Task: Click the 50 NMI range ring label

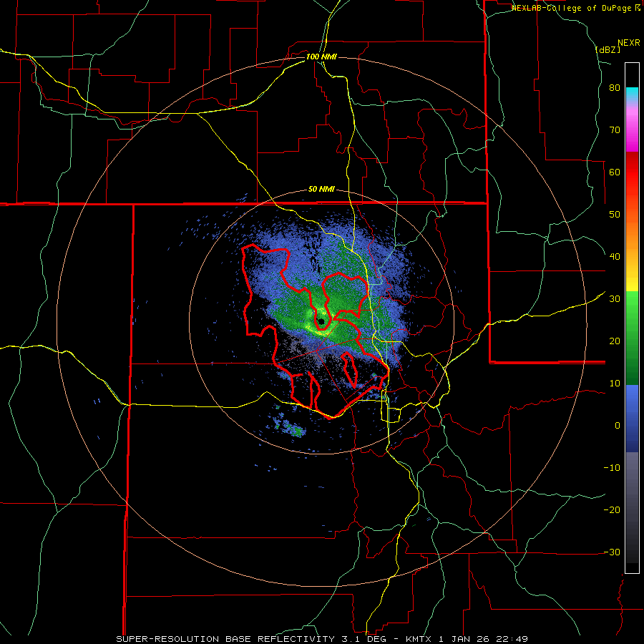Action: coord(321,190)
